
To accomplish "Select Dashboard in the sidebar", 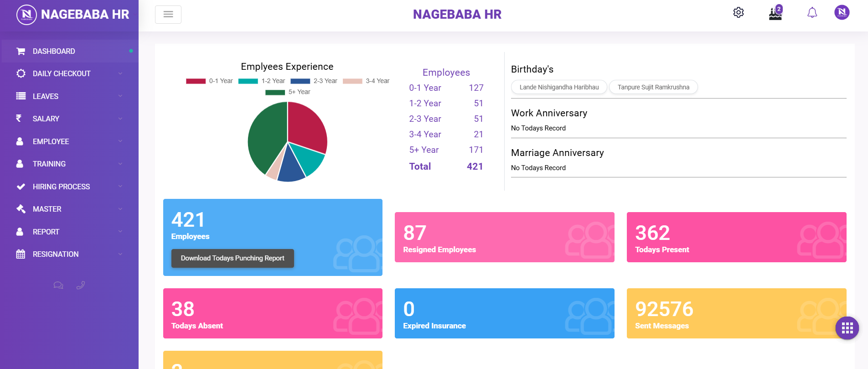I will [54, 52].
